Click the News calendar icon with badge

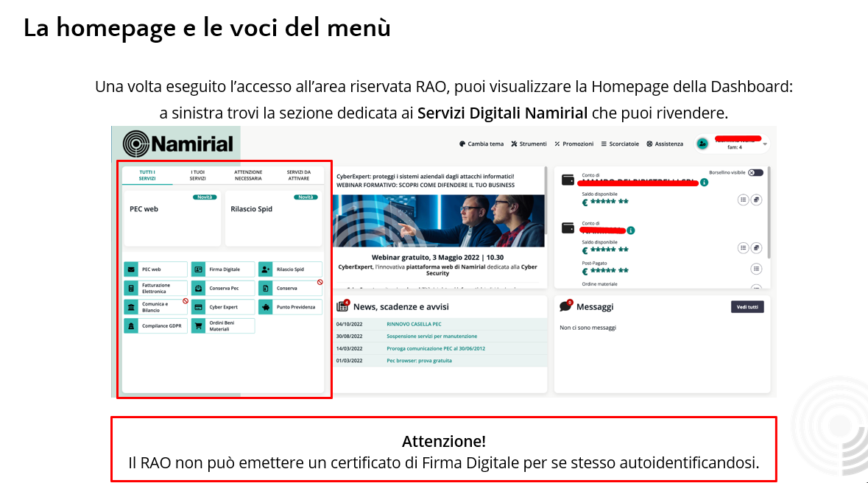(342, 306)
